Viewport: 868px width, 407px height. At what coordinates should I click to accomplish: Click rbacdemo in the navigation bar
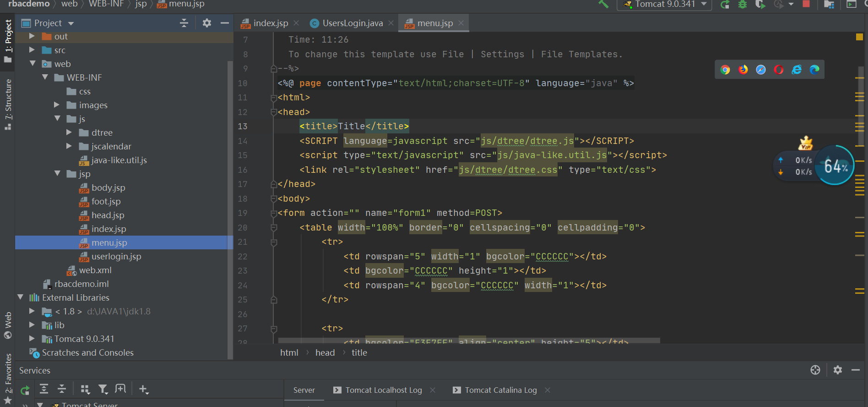(x=28, y=4)
